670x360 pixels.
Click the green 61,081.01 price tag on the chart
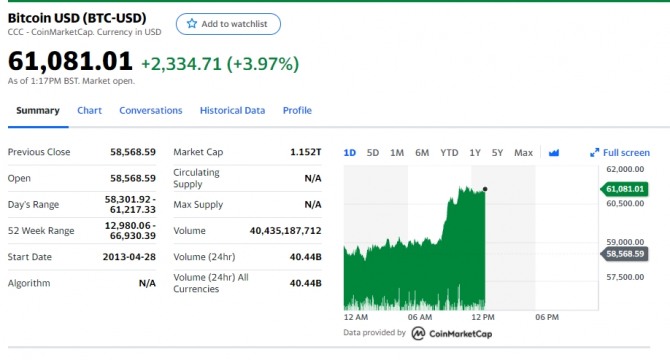pos(624,189)
